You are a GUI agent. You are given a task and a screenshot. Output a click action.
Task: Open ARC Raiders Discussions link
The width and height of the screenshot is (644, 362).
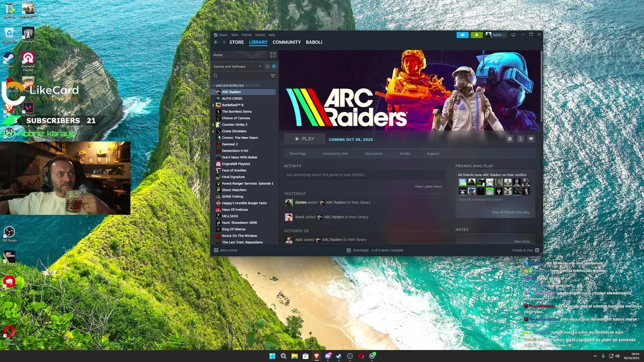pos(374,153)
